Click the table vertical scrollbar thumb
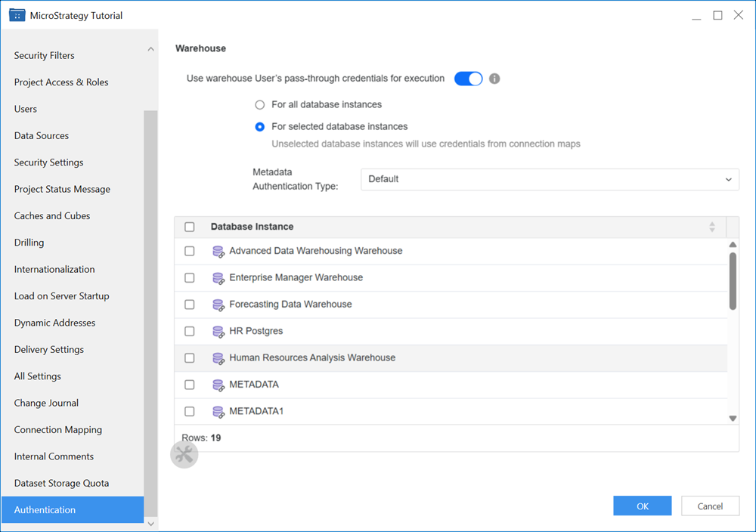The image size is (756, 532). tap(733, 281)
